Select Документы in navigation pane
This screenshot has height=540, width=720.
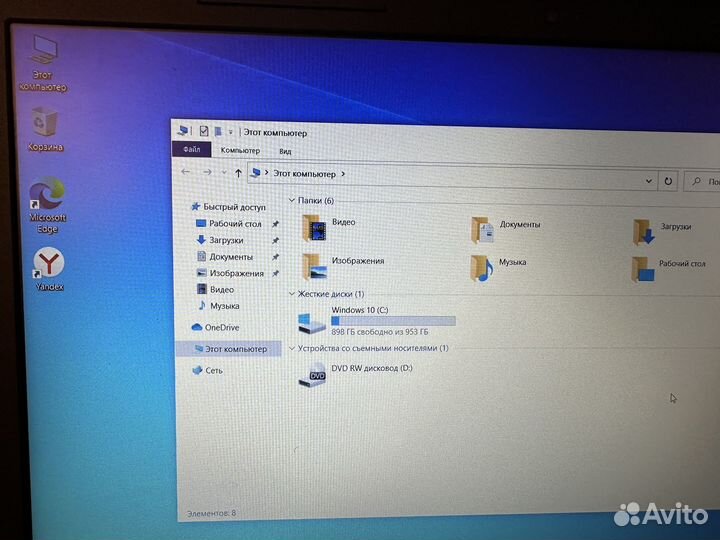(225, 257)
